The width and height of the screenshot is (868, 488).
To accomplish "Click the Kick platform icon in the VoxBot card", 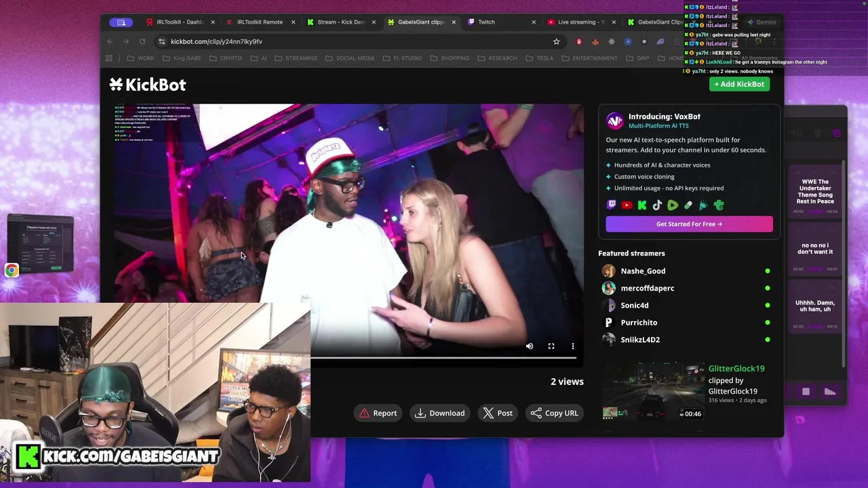I will (x=642, y=205).
